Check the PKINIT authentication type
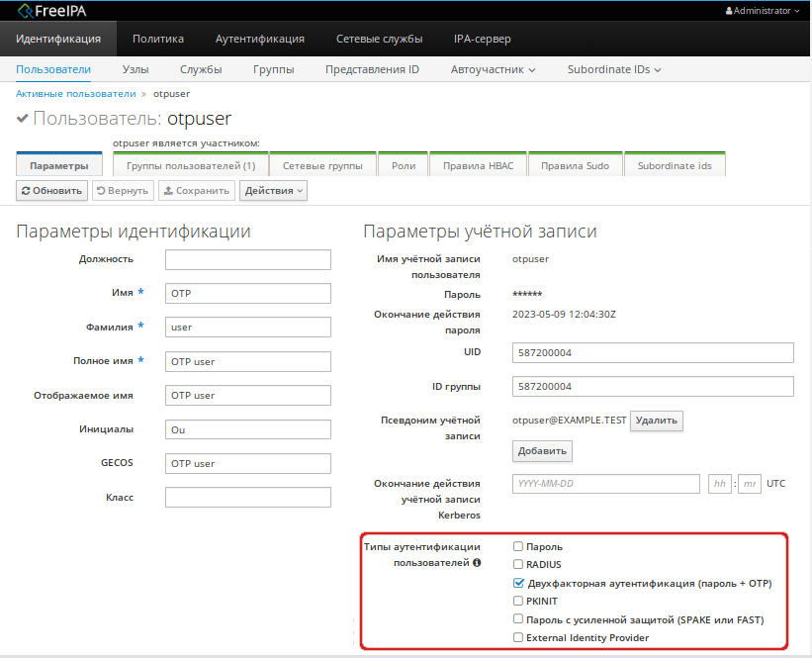 pyautogui.click(x=517, y=601)
